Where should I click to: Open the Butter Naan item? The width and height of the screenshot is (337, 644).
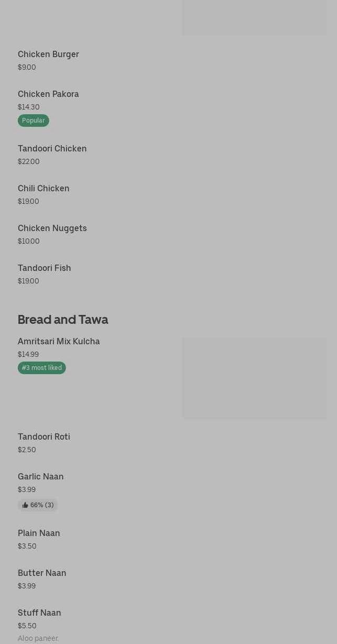[x=42, y=573]
